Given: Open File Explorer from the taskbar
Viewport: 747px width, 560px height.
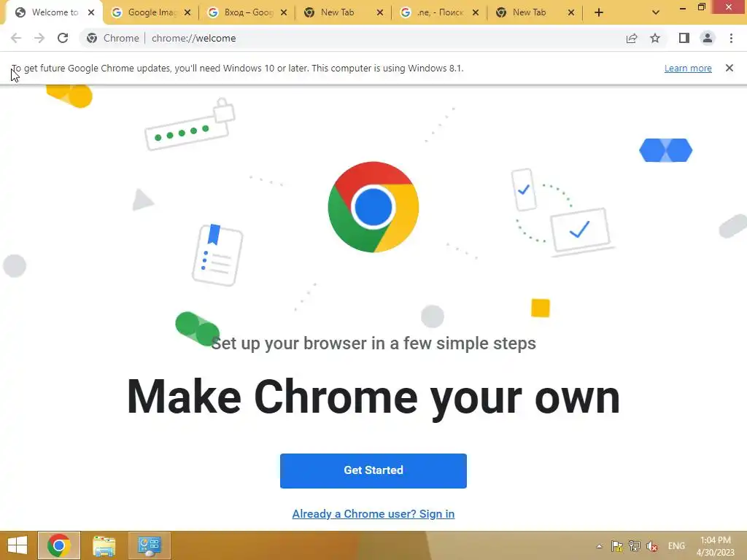Looking at the screenshot, I should pyautogui.click(x=104, y=545).
